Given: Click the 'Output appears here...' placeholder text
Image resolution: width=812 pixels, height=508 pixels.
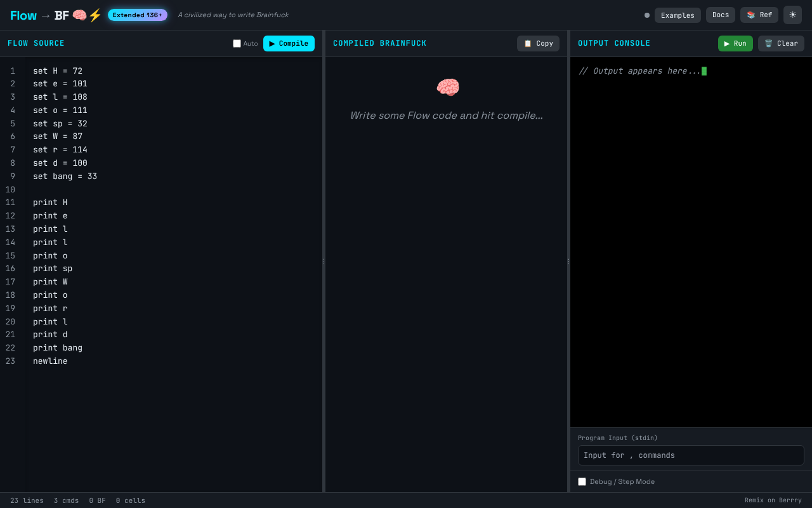Looking at the screenshot, I should [x=639, y=71].
